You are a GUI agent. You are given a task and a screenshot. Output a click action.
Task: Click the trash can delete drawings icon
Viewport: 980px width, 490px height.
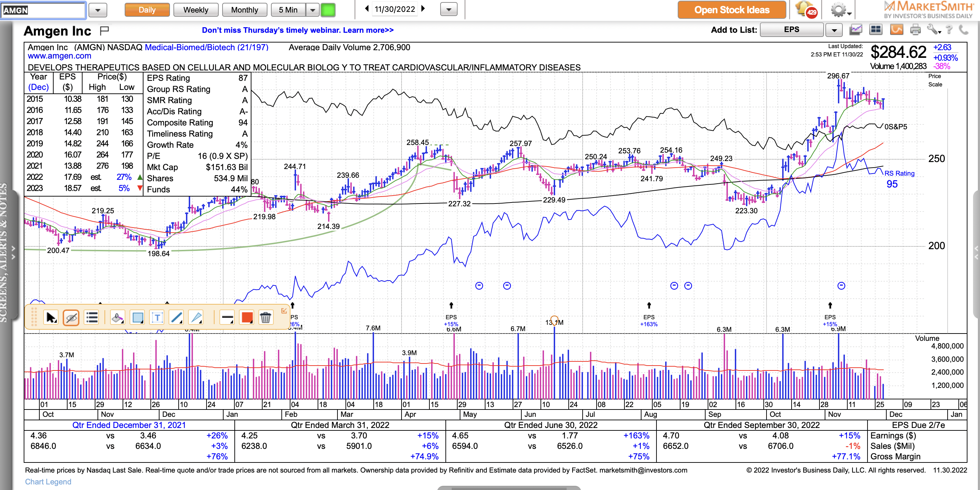(265, 317)
